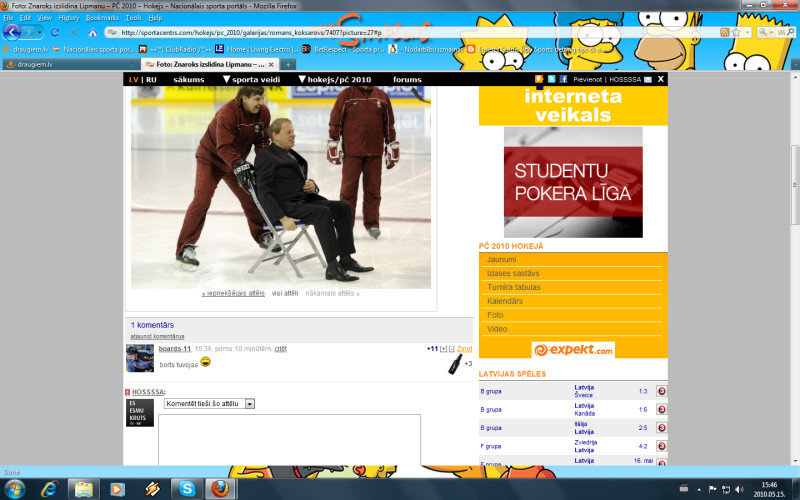Click the Facebook icon in site header

[563, 79]
